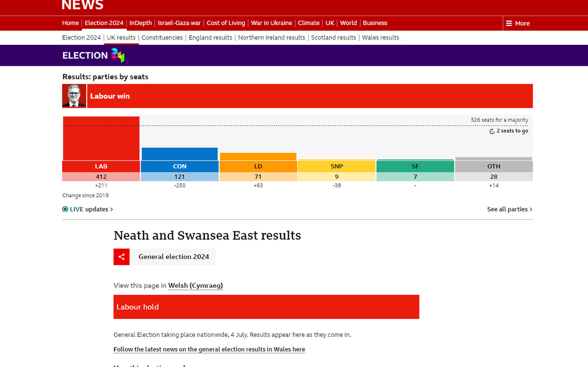
Task: Open the Climate section
Action: [309, 23]
